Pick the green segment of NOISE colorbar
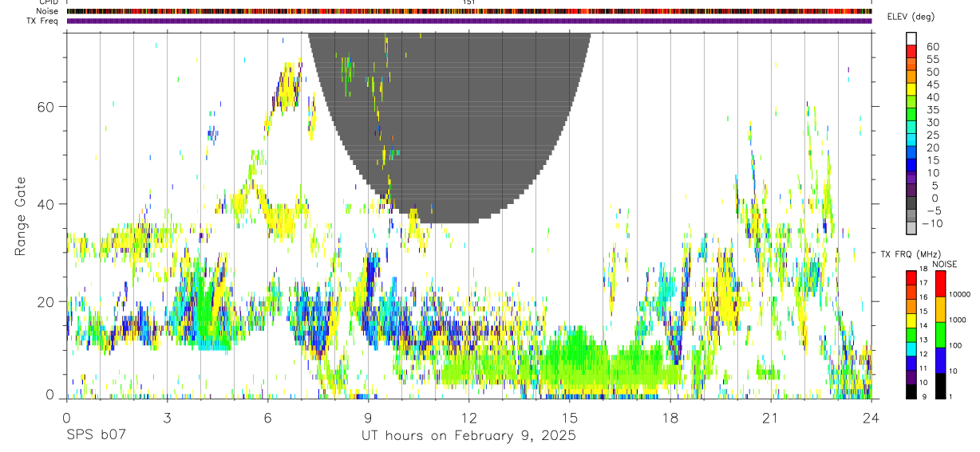This screenshot has width=980, height=452. tap(940, 334)
